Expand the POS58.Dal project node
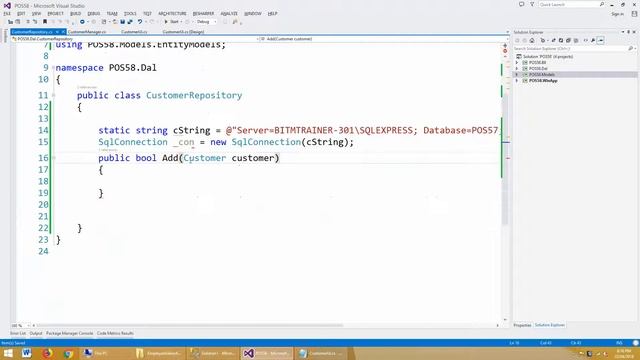The image size is (640, 360). (x=517, y=69)
